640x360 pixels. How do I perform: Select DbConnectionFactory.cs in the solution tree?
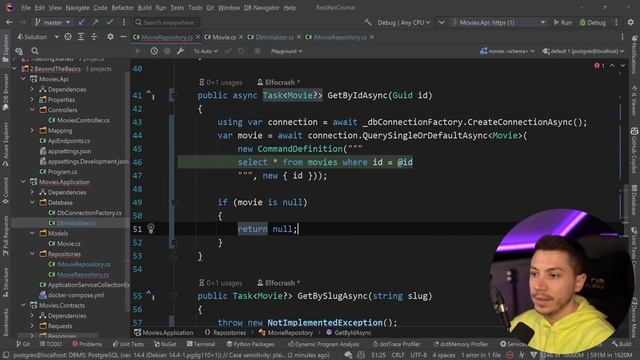pos(85,213)
